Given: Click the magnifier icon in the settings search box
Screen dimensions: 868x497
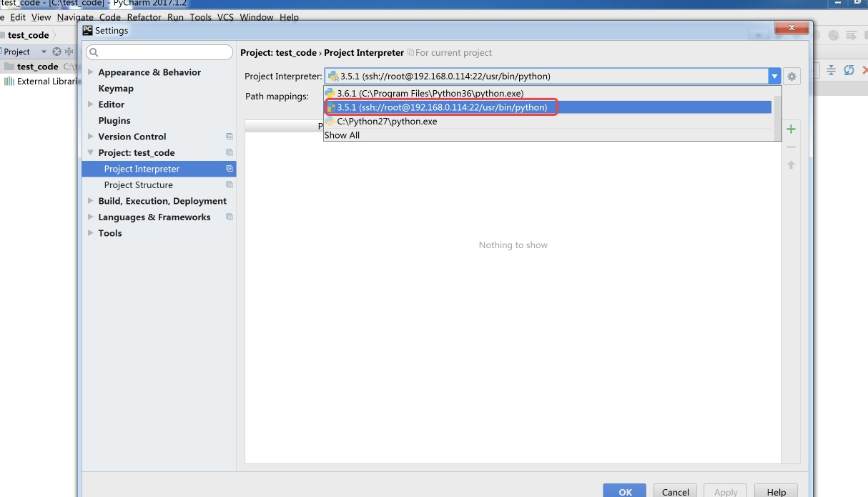Looking at the screenshot, I should click(94, 52).
